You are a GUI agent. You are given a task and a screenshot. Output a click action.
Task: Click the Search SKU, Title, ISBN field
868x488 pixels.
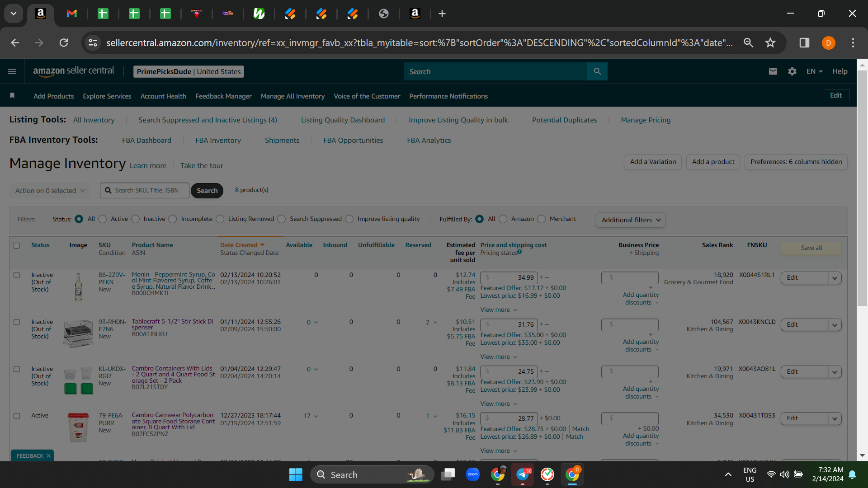tap(145, 191)
